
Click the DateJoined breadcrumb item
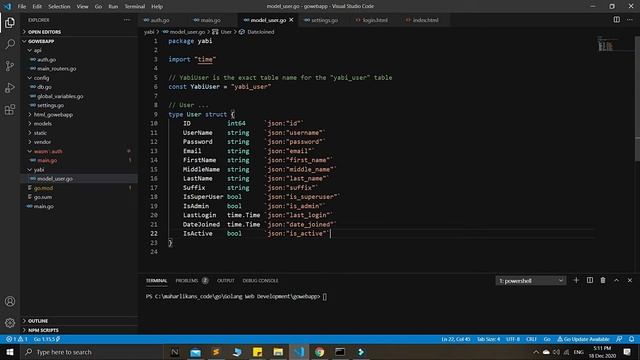pos(257,32)
